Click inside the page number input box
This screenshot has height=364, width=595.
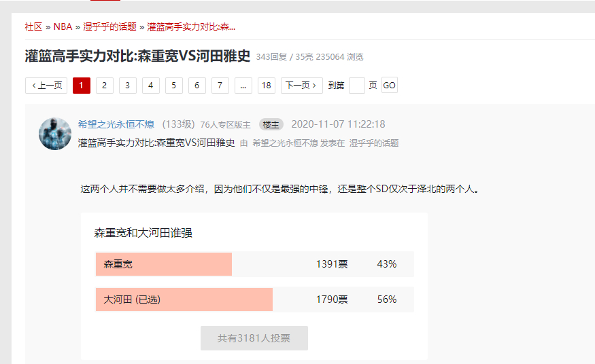pos(357,86)
